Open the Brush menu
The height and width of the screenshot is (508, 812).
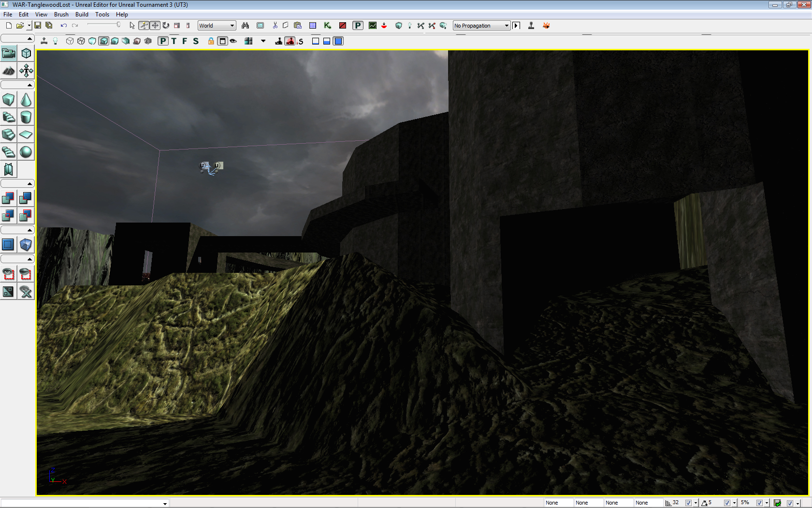point(61,15)
